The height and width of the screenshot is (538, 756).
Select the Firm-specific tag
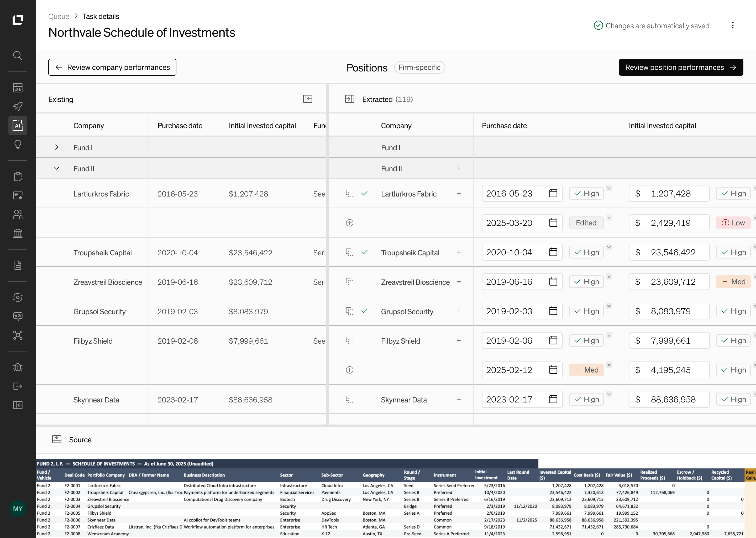coord(419,67)
